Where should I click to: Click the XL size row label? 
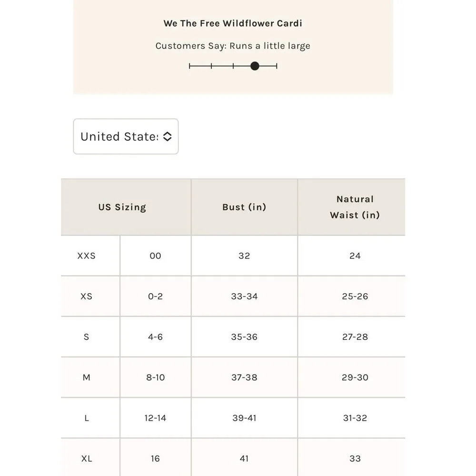[87, 458]
